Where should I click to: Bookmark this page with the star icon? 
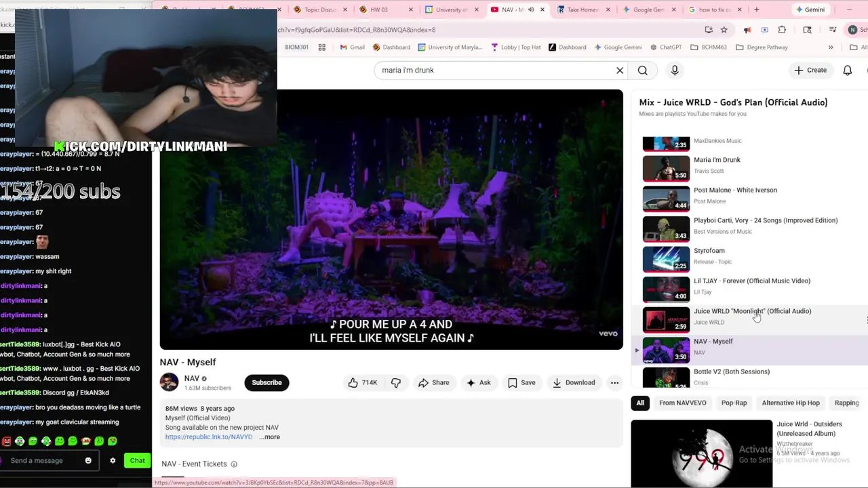tap(724, 30)
